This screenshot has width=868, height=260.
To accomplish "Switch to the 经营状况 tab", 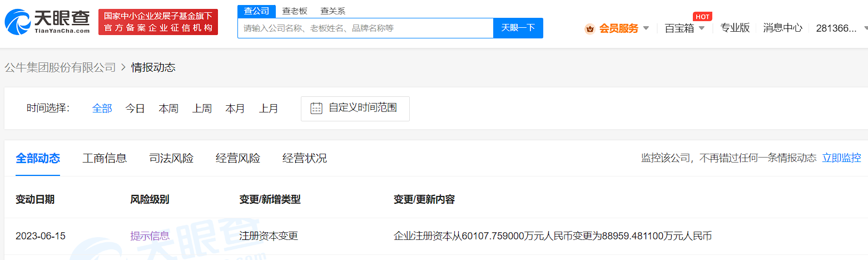I will pos(305,158).
